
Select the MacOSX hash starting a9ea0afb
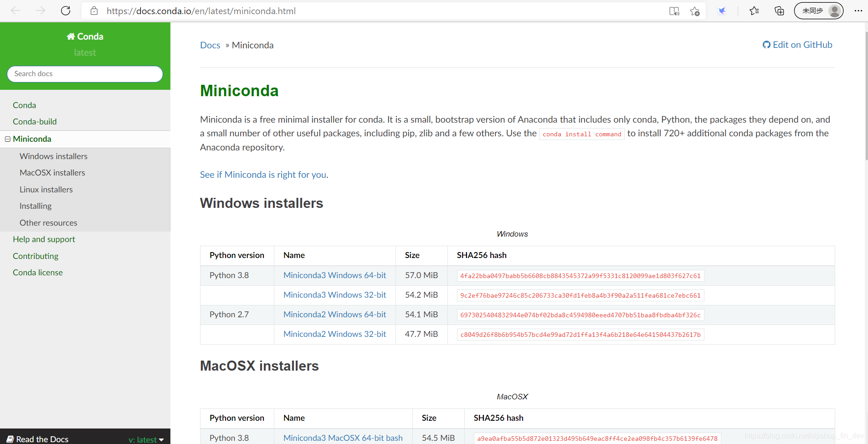pos(597,439)
